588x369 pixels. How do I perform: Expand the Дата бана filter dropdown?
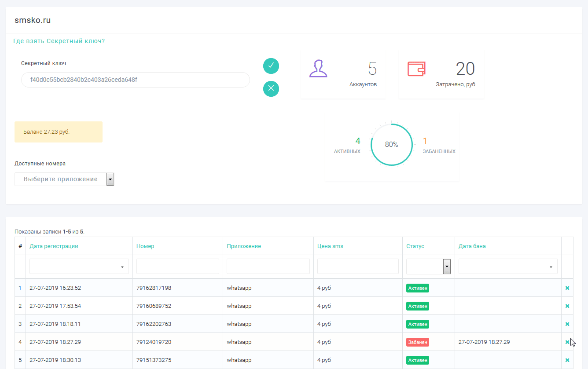(x=507, y=267)
